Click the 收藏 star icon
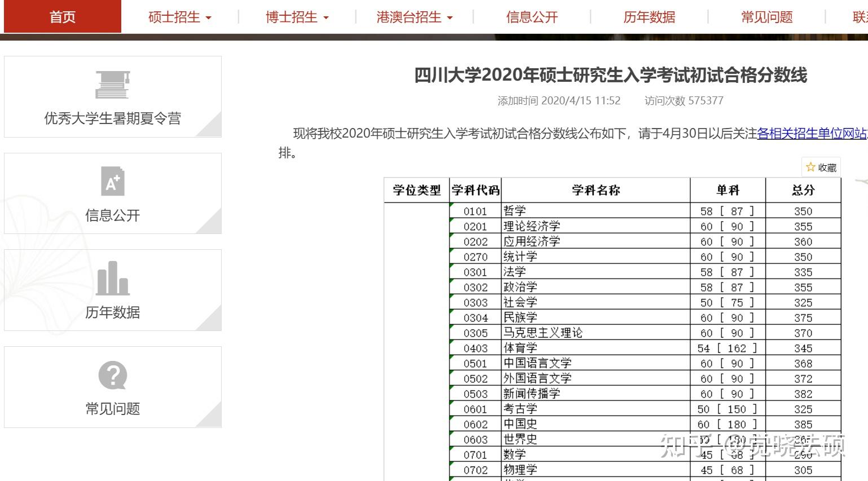868x481 pixels. click(x=811, y=167)
